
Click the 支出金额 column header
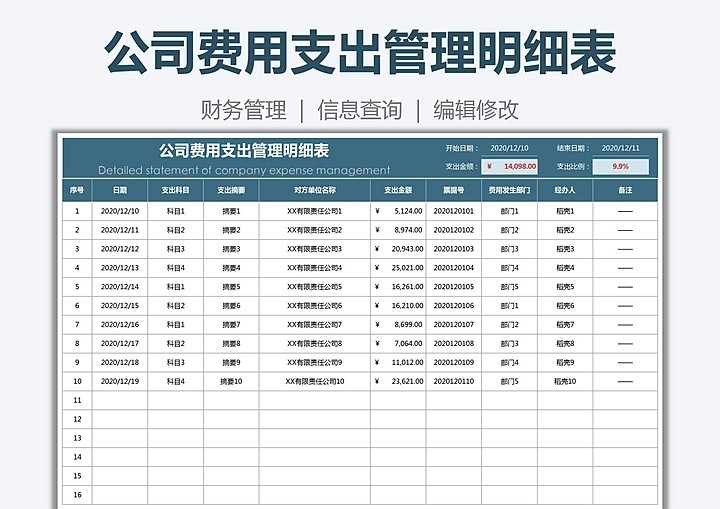pyautogui.click(x=398, y=190)
